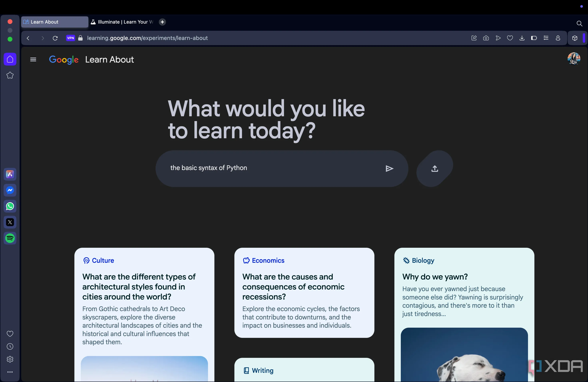Go back with the browser back arrow
The height and width of the screenshot is (382, 588).
tap(28, 38)
